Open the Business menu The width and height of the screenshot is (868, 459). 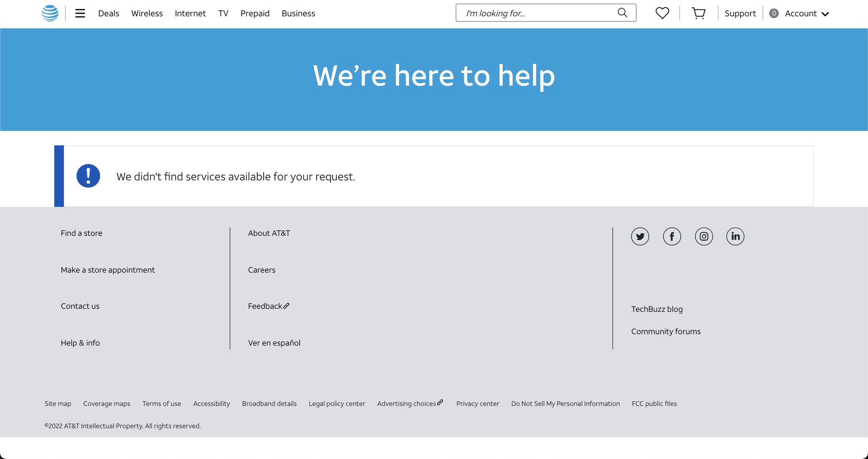299,14
